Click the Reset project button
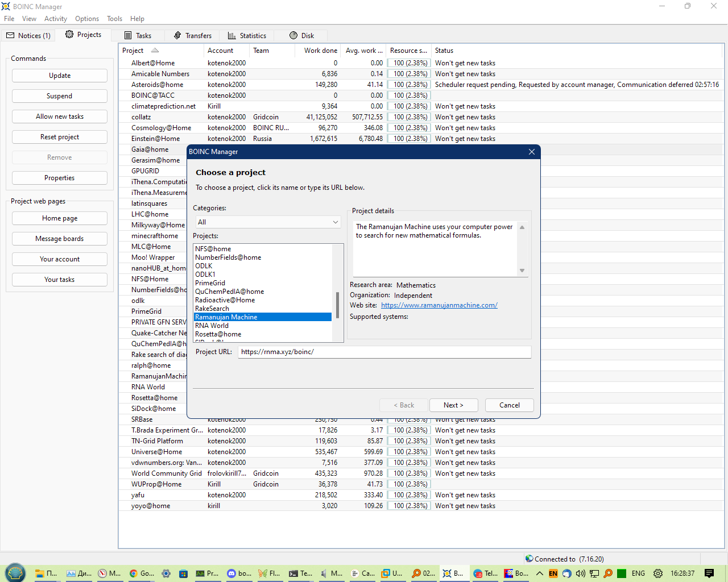Image resolution: width=728 pixels, height=582 pixels. 60,137
